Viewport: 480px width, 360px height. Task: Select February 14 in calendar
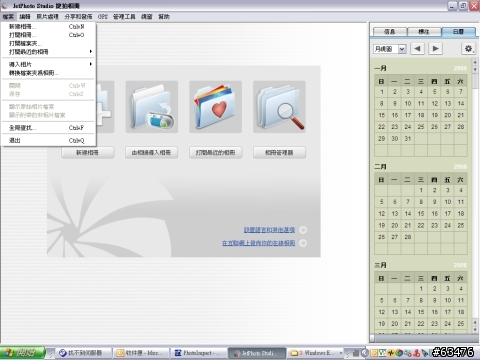coord(408,214)
